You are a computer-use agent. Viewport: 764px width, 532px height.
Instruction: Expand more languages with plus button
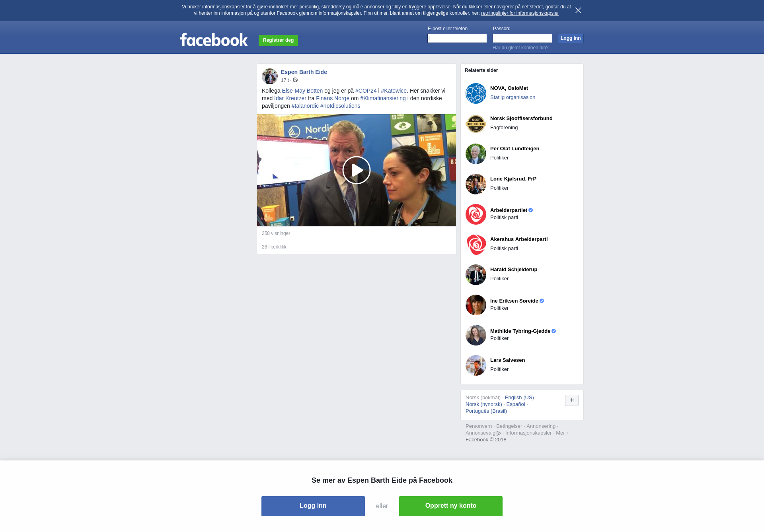pos(572,400)
